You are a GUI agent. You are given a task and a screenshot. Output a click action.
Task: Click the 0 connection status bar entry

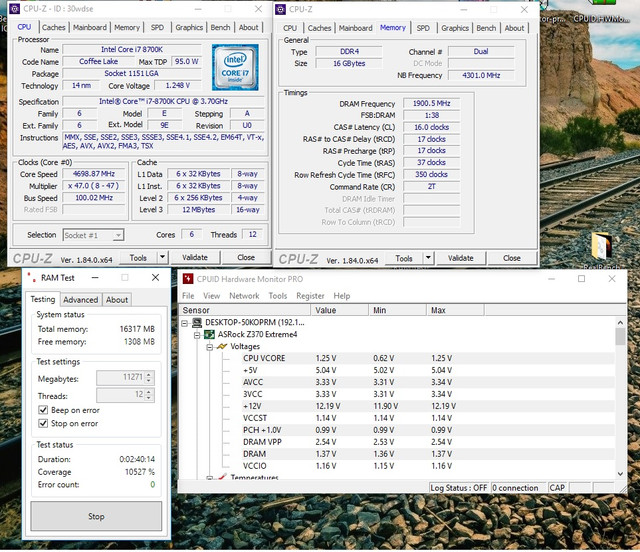(518, 488)
